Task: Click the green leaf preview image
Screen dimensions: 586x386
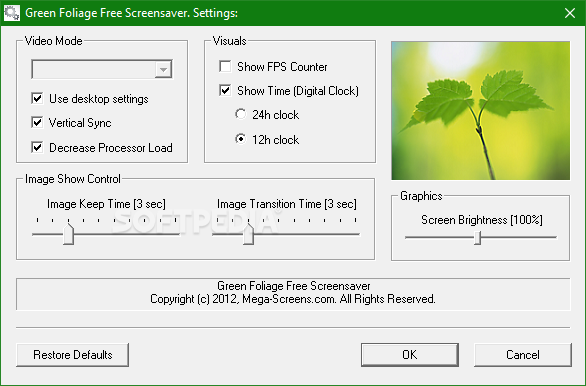Action: pos(481,111)
